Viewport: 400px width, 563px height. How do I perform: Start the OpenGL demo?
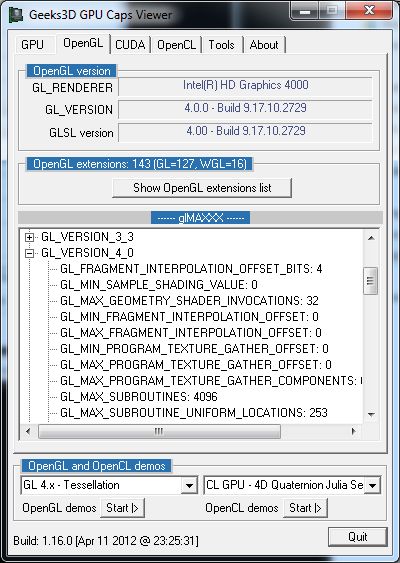[122, 508]
